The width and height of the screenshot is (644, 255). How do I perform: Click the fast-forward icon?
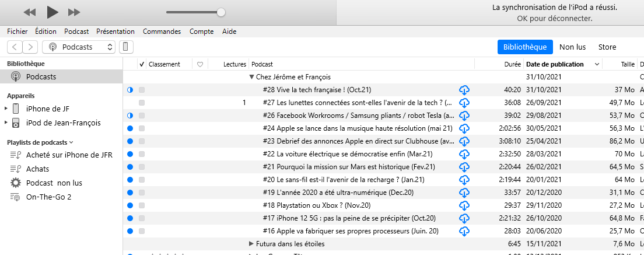74,12
